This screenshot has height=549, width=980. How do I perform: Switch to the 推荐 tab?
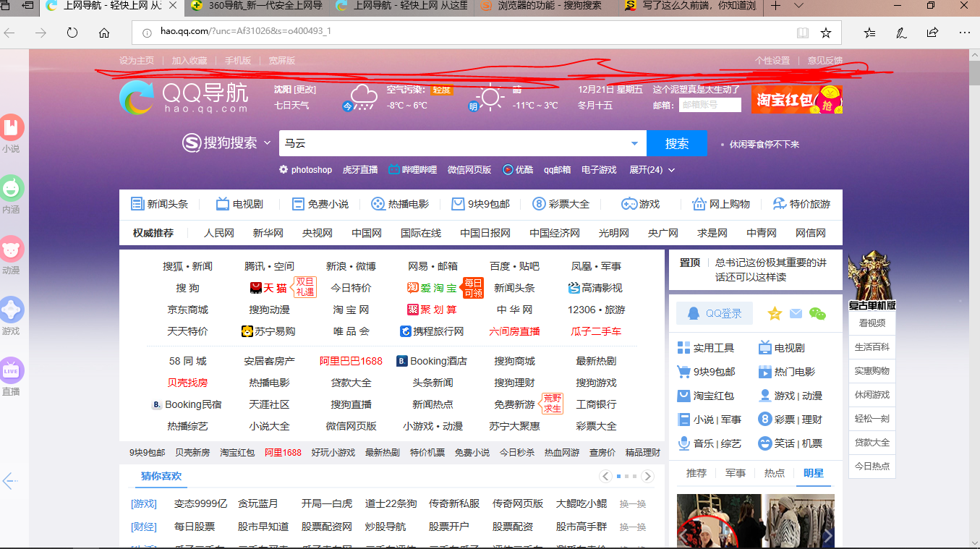(696, 473)
